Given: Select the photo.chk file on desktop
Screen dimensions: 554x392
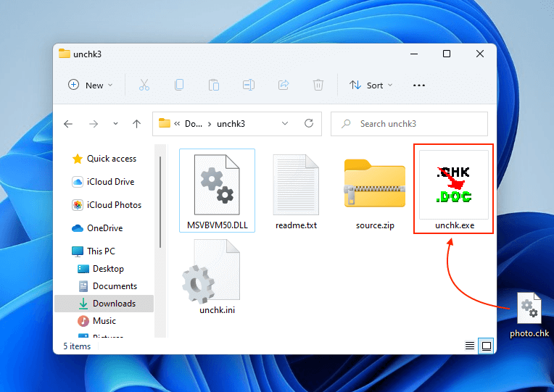Looking at the screenshot, I should (529, 314).
